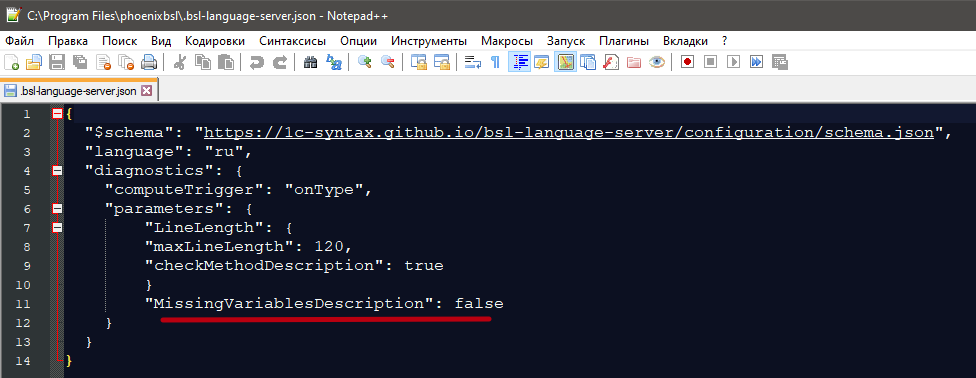Viewport: 976px width, 378px height.
Task: Click the Open file folder icon
Action: pyautogui.click(x=33, y=62)
